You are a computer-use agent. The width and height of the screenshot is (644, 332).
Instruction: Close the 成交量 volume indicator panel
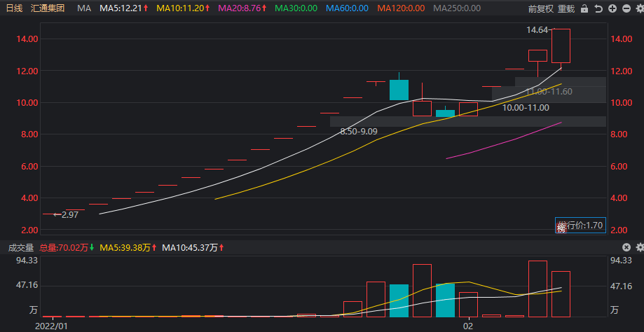pos(626,247)
